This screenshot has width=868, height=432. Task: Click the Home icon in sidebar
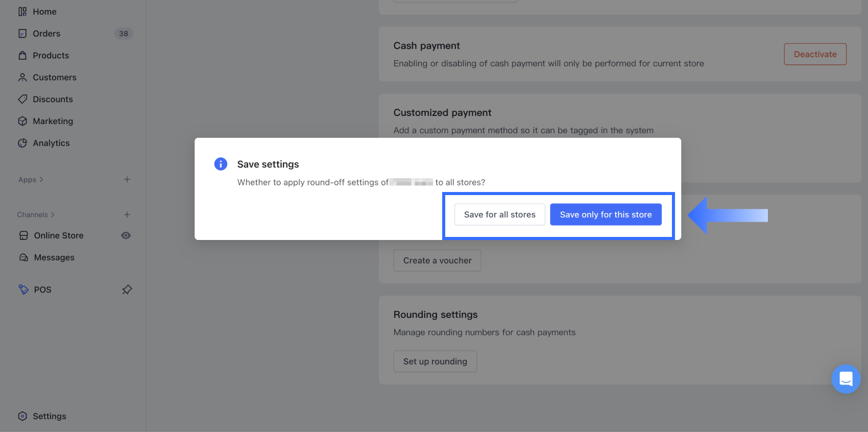(22, 12)
